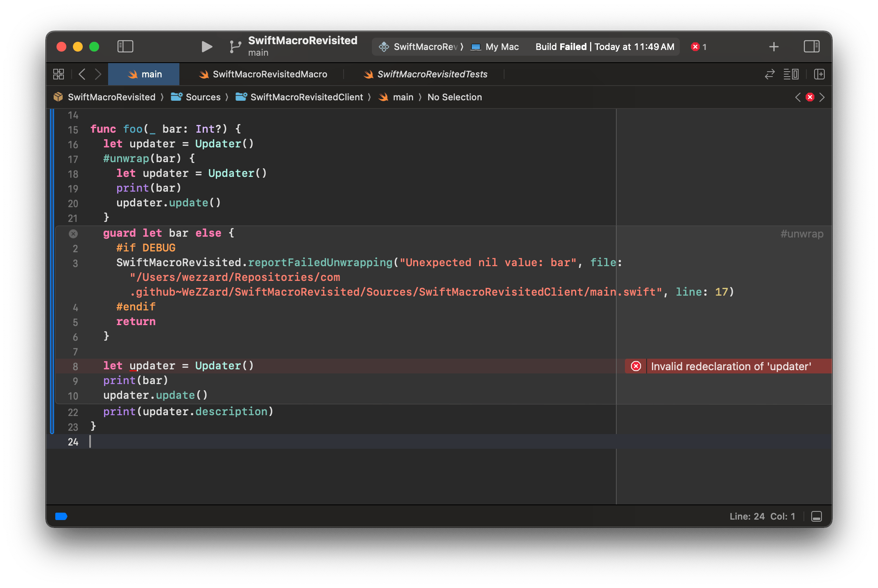Screen dimensions: 878x588
Task: Click the Run play button
Action: [x=206, y=47]
